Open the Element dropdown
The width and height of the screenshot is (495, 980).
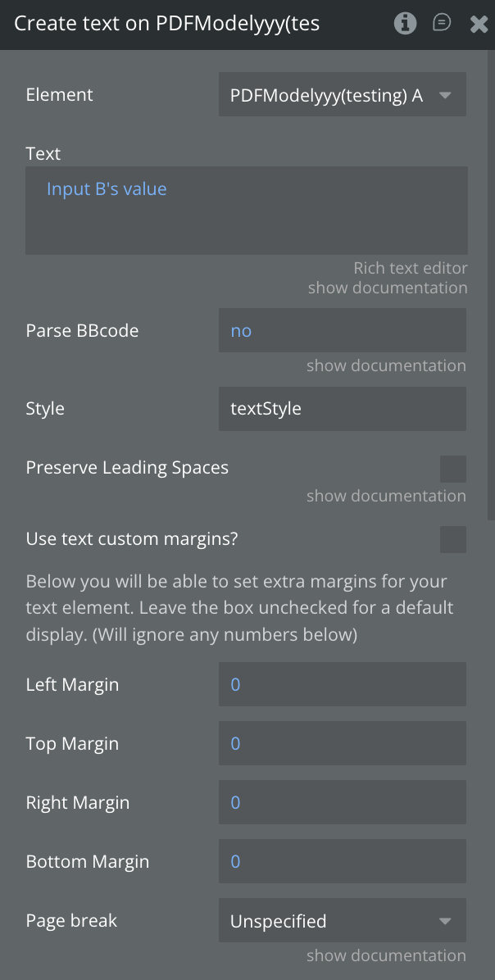click(342, 95)
